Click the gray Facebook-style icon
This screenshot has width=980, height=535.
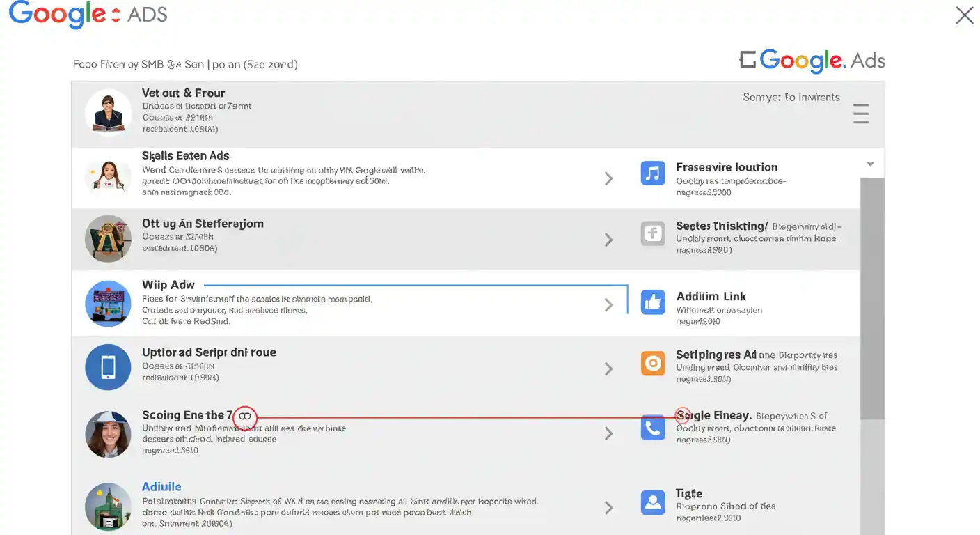point(652,234)
